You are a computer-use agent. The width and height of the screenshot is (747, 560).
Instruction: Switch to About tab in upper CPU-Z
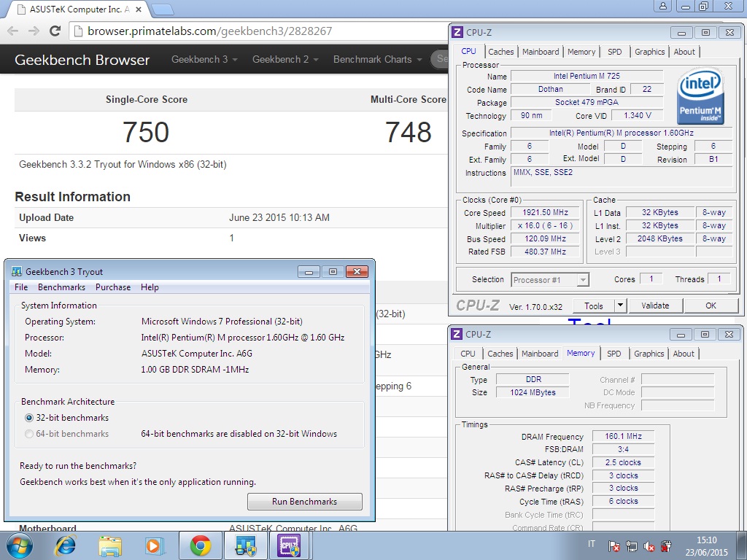click(x=684, y=52)
